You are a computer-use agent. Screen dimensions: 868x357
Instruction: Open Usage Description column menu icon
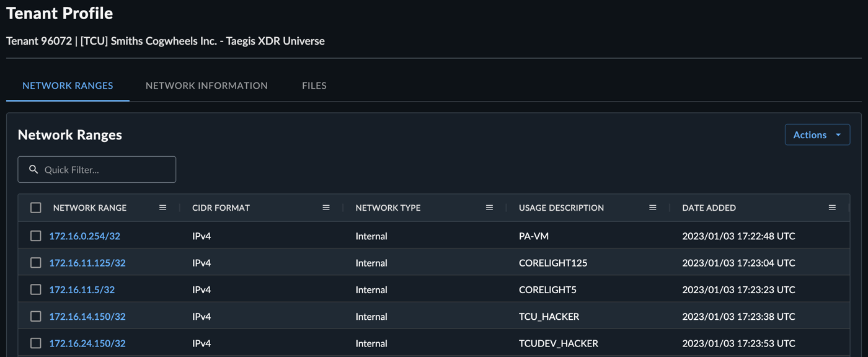653,208
